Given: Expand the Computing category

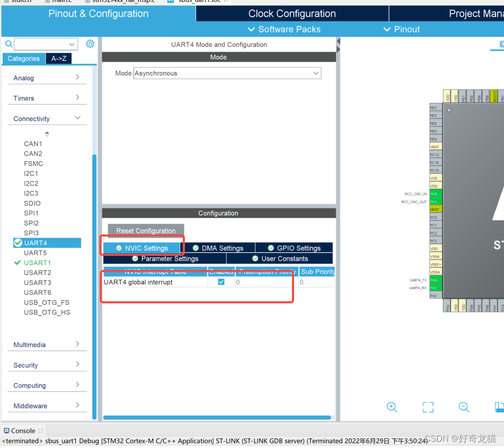Looking at the screenshot, I should click(x=47, y=385).
